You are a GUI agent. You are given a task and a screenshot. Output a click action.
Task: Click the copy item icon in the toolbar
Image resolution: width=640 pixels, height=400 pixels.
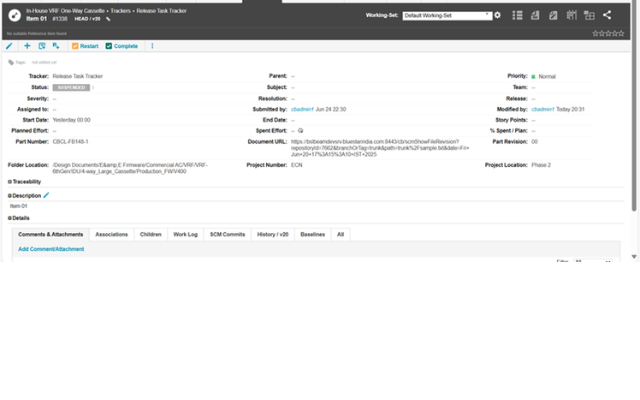pos(42,46)
